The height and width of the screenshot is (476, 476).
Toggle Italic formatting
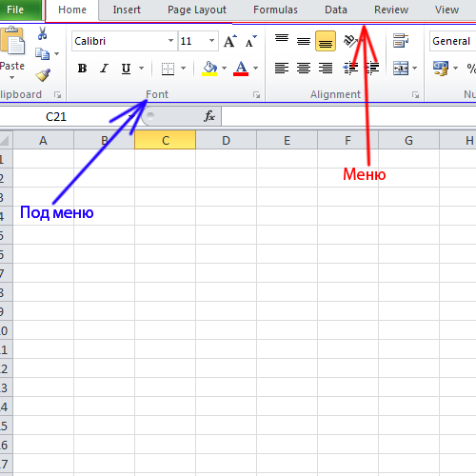(104, 69)
